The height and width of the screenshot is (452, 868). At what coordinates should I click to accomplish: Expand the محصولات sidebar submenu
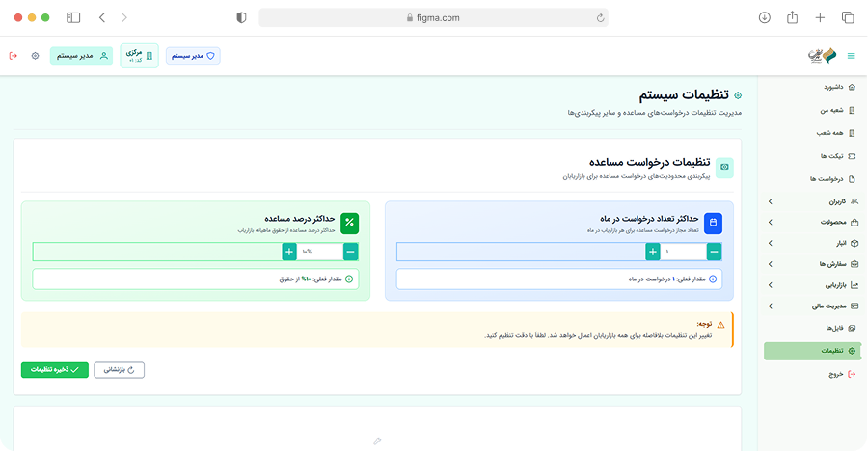[770, 223]
